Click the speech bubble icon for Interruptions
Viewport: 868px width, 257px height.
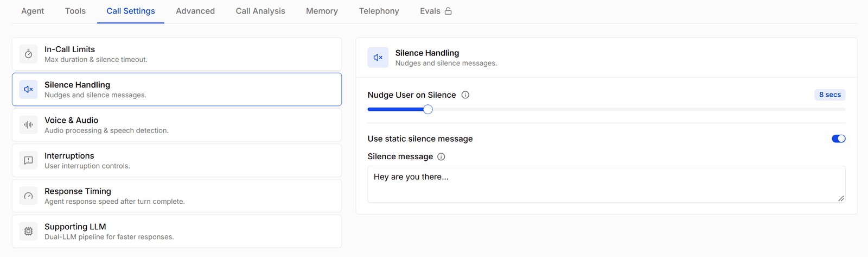click(29, 160)
